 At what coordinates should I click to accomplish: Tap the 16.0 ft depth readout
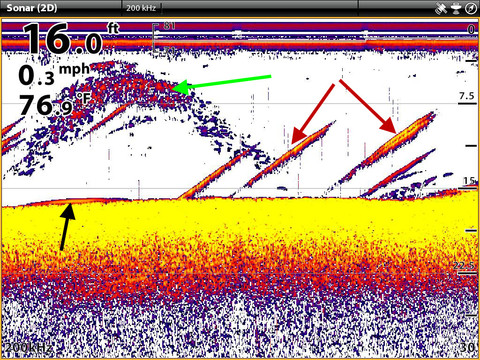(70, 38)
